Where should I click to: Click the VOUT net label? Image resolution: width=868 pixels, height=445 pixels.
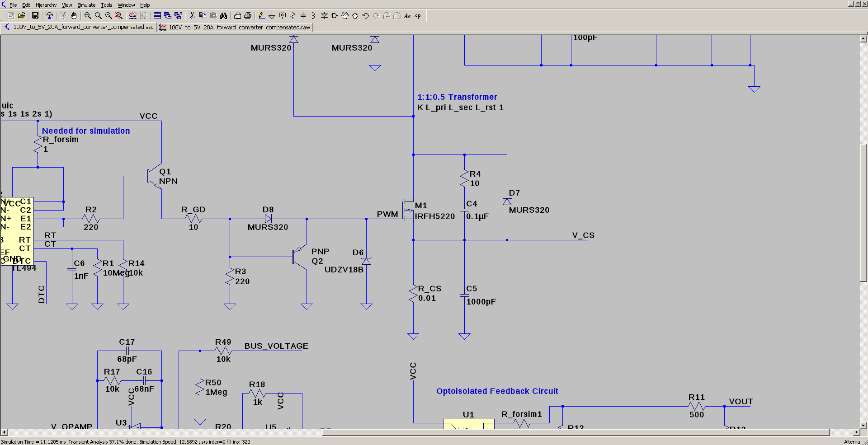741,402
